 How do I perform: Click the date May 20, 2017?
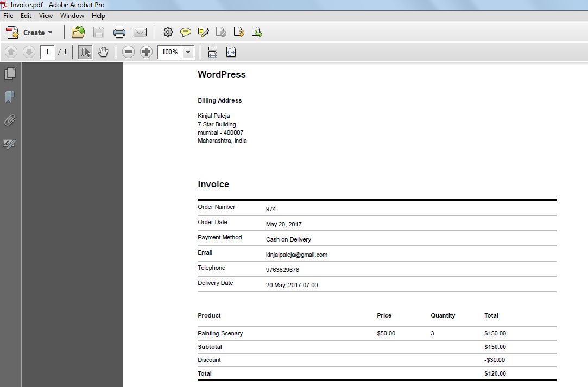click(x=284, y=224)
